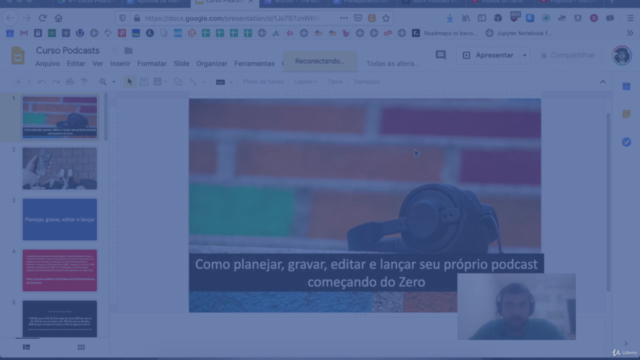640x360 pixels.
Task: Open the Inserir menu
Action: tap(120, 64)
